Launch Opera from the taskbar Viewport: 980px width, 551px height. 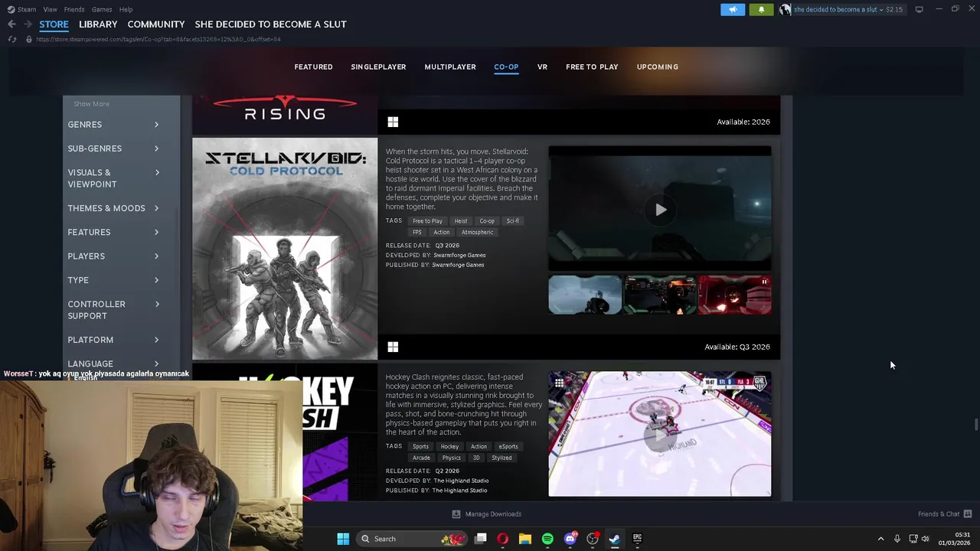click(502, 539)
